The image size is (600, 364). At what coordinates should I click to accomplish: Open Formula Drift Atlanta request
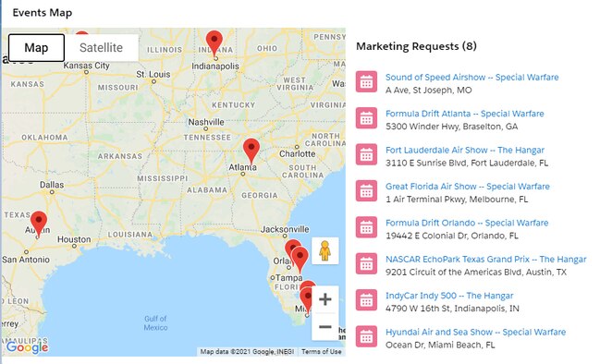pos(464,114)
